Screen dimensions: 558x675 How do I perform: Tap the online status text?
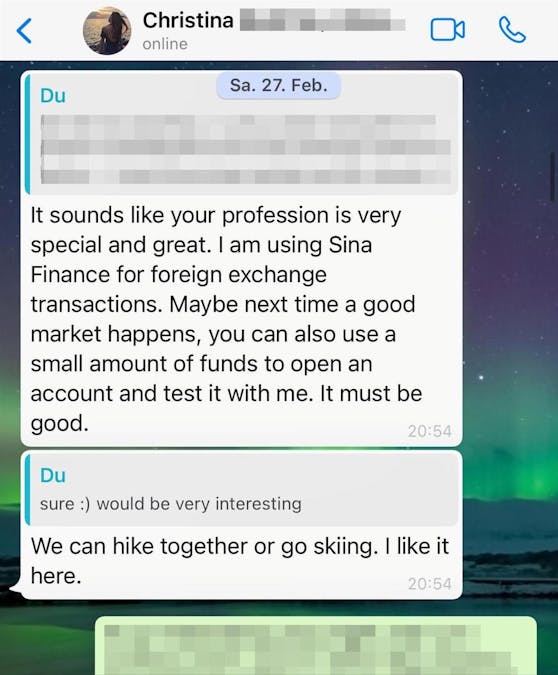tap(165, 44)
